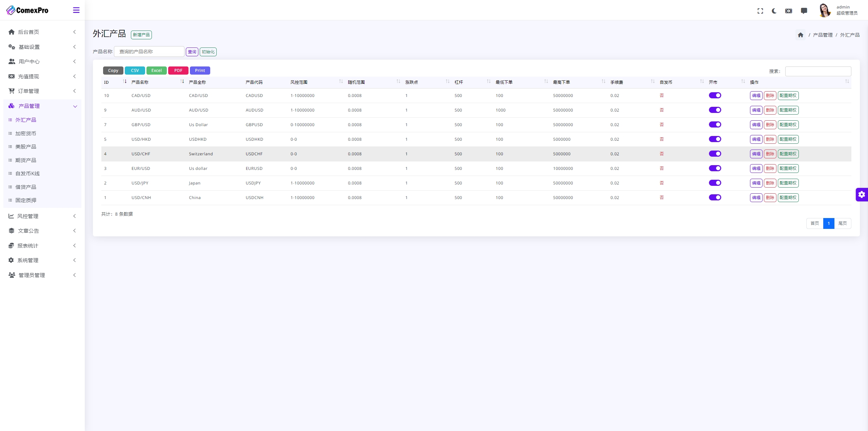Click the Print icon
Screen dimensions: 868x431
[200, 70]
